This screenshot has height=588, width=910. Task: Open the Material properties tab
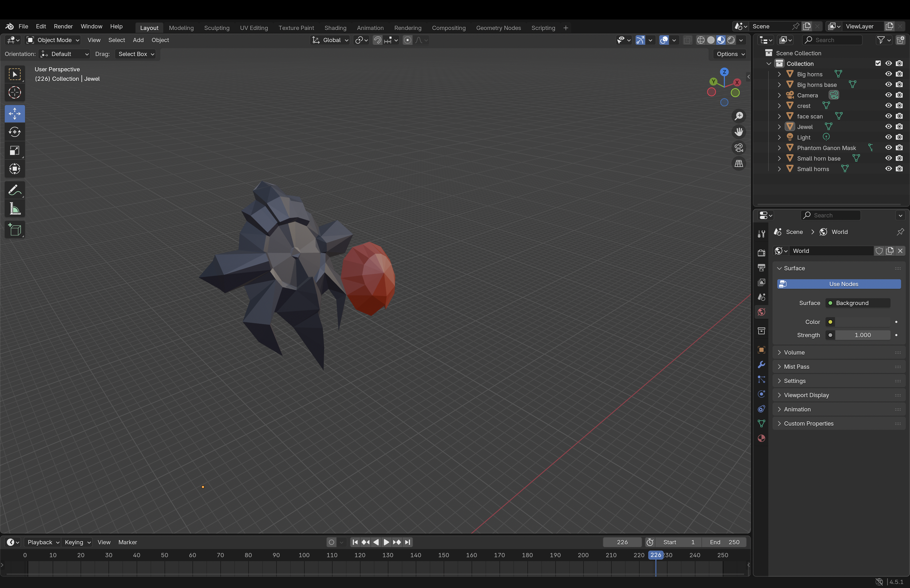tap(761, 438)
